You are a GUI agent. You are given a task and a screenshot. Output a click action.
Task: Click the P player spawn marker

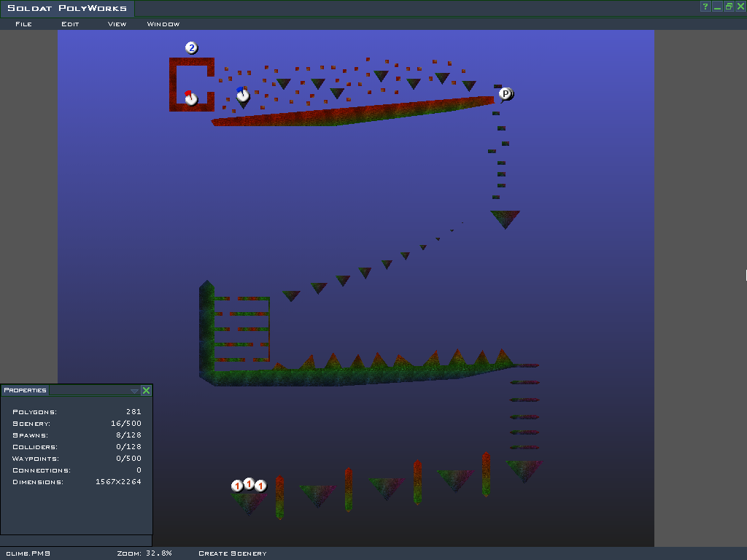tap(506, 94)
